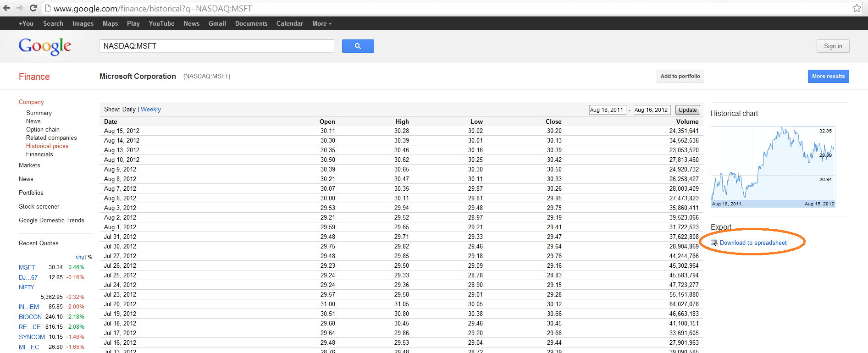Click the historical chart thumbnail

pos(773,167)
